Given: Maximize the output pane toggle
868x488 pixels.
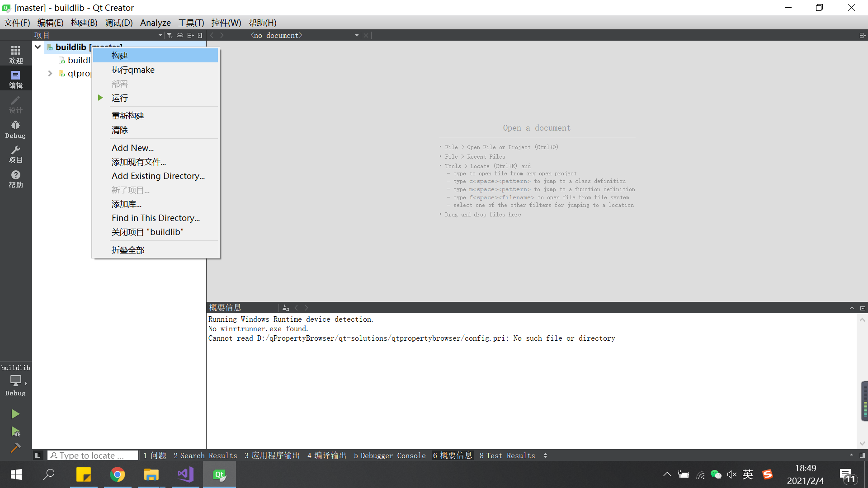Looking at the screenshot, I should 852,308.
